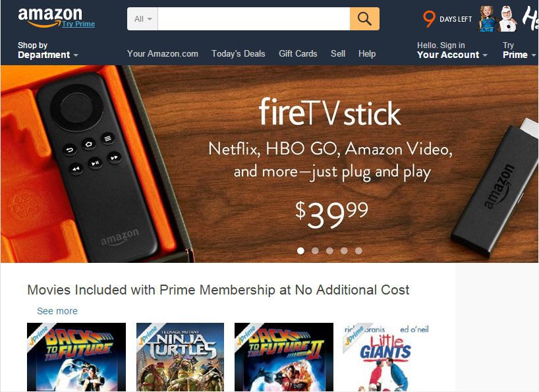Select the first carousel dot indicator
This screenshot has height=392, width=539.
(300, 251)
